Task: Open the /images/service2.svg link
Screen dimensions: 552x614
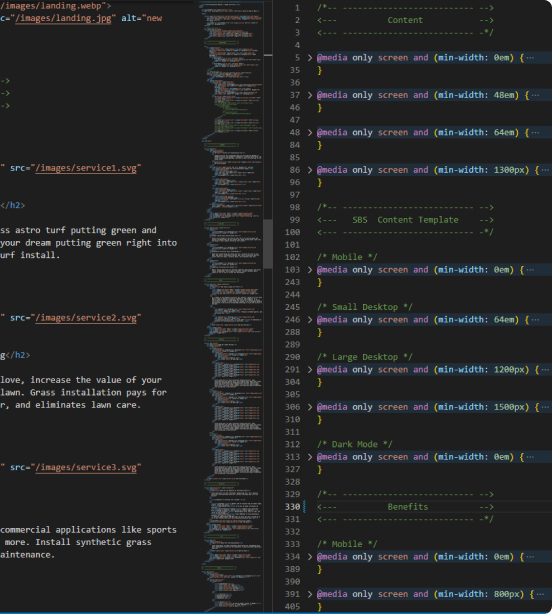Action: click(86, 318)
